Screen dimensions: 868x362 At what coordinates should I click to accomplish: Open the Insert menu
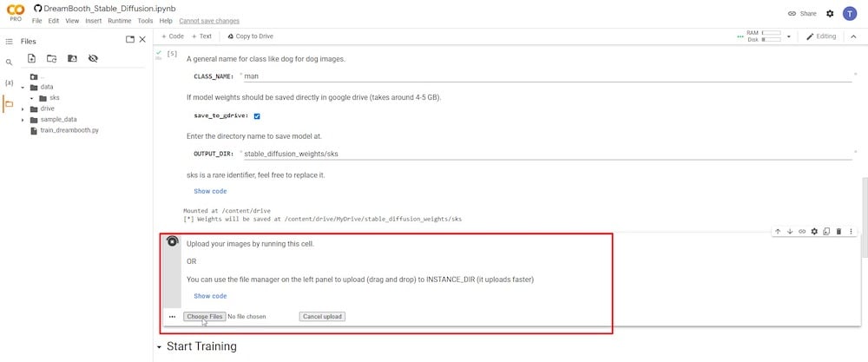coord(94,21)
